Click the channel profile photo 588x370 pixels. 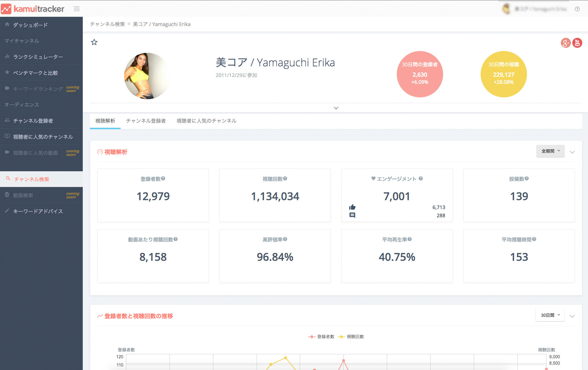tap(147, 76)
